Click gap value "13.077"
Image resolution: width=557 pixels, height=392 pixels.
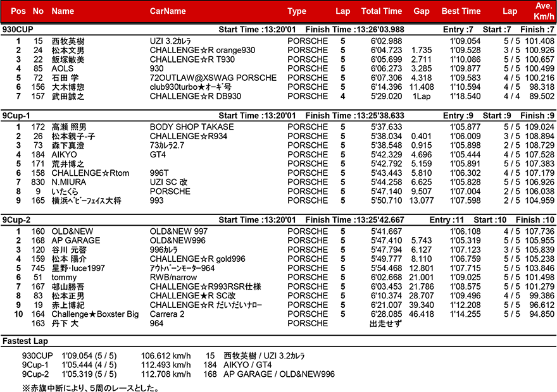click(422, 201)
